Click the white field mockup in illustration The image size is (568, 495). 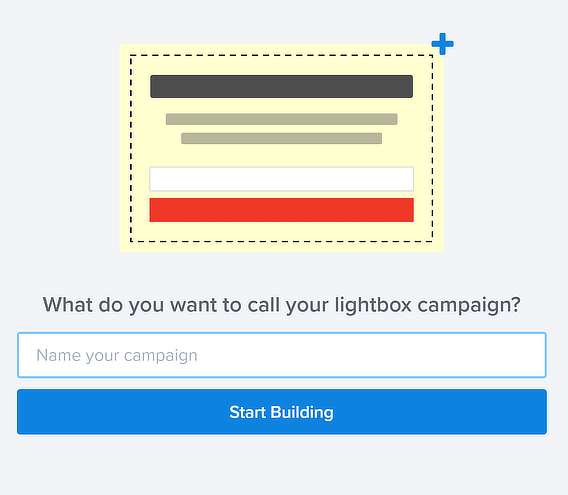pos(281,179)
